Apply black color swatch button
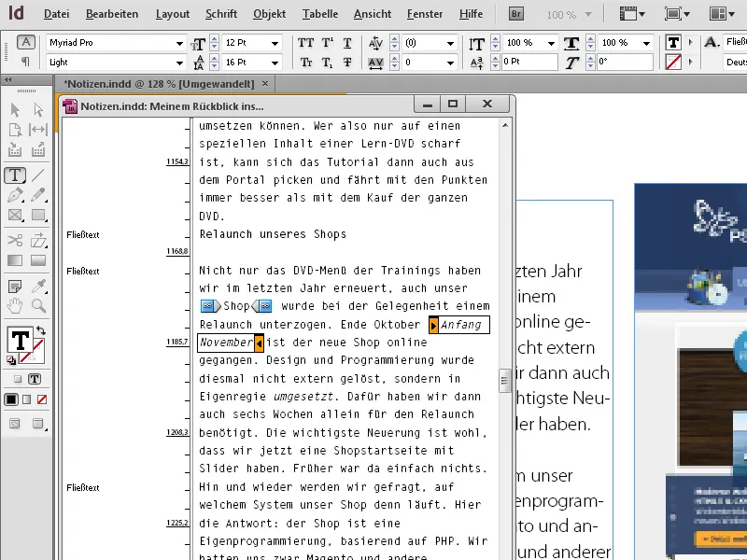Image resolution: width=747 pixels, height=560 pixels. tap(11, 399)
